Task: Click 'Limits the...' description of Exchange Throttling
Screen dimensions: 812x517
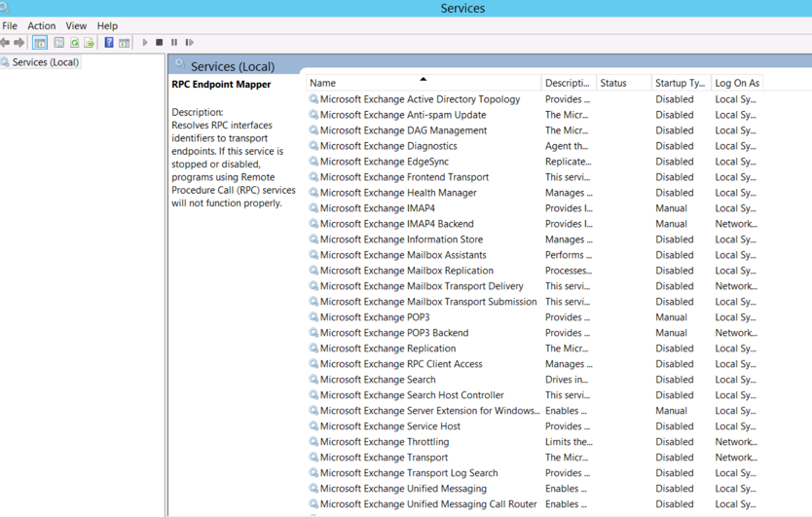Action: click(x=569, y=442)
